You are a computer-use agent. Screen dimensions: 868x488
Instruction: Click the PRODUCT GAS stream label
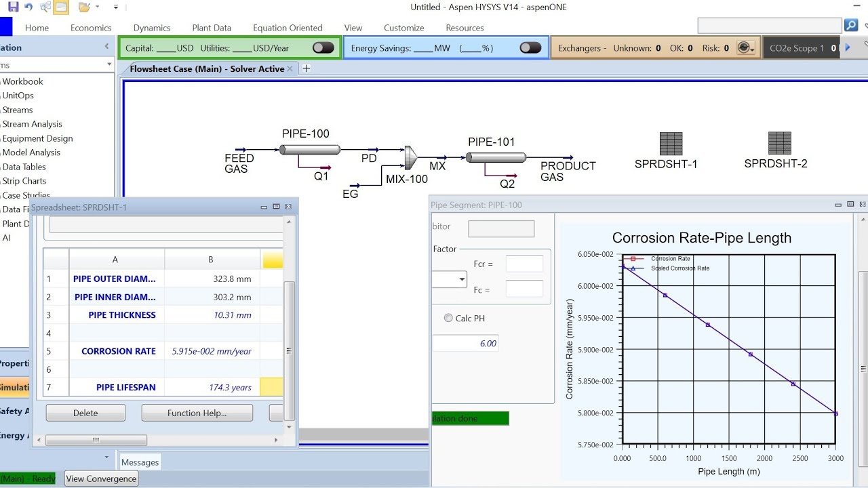[x=568, y=171]
